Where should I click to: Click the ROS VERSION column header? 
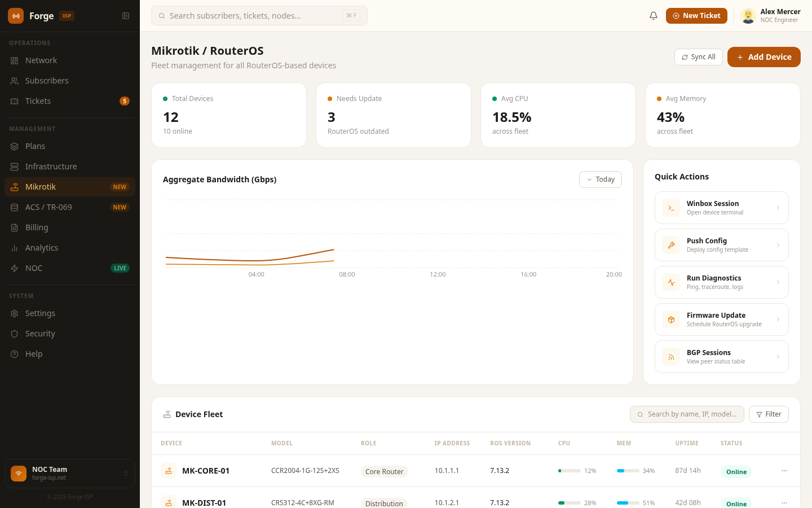(510, 443)
